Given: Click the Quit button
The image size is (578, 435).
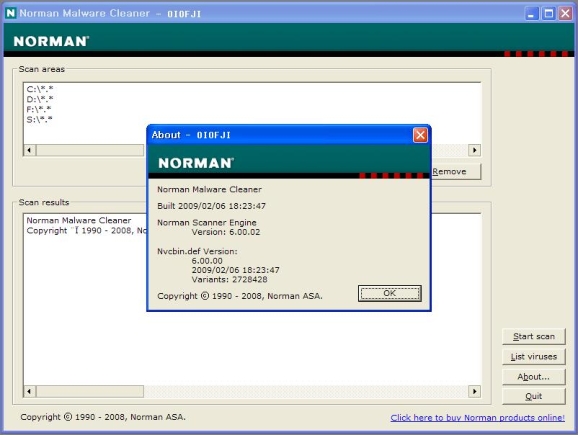Looking at the screenshot, I should tap(533, 396).
